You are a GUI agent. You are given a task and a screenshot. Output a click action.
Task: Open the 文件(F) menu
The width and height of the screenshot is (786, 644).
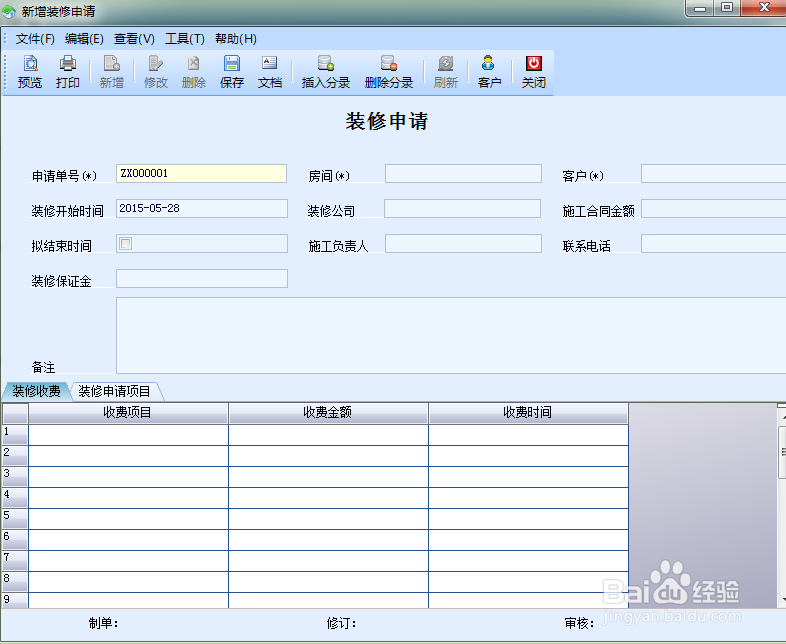pyautogui.click(x=35, y=39)
